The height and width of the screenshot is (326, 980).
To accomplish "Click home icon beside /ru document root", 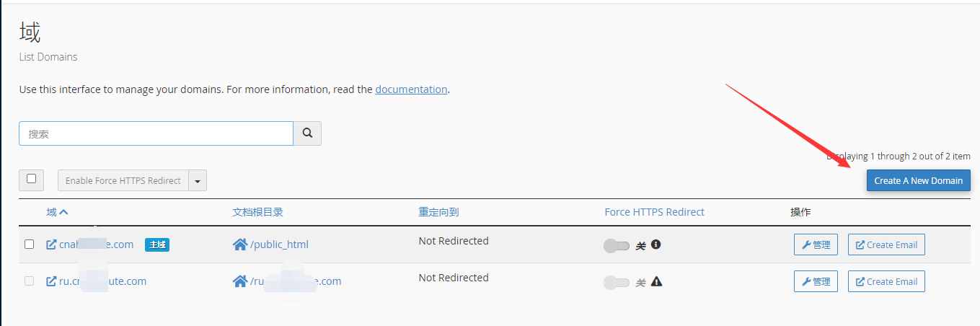I will point(240,281).
